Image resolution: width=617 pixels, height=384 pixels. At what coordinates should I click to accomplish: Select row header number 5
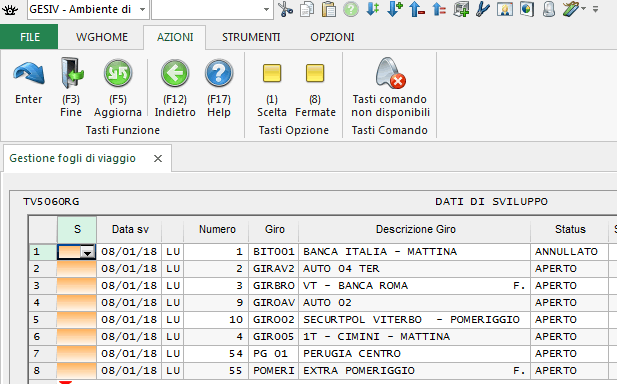pos(43,319)
